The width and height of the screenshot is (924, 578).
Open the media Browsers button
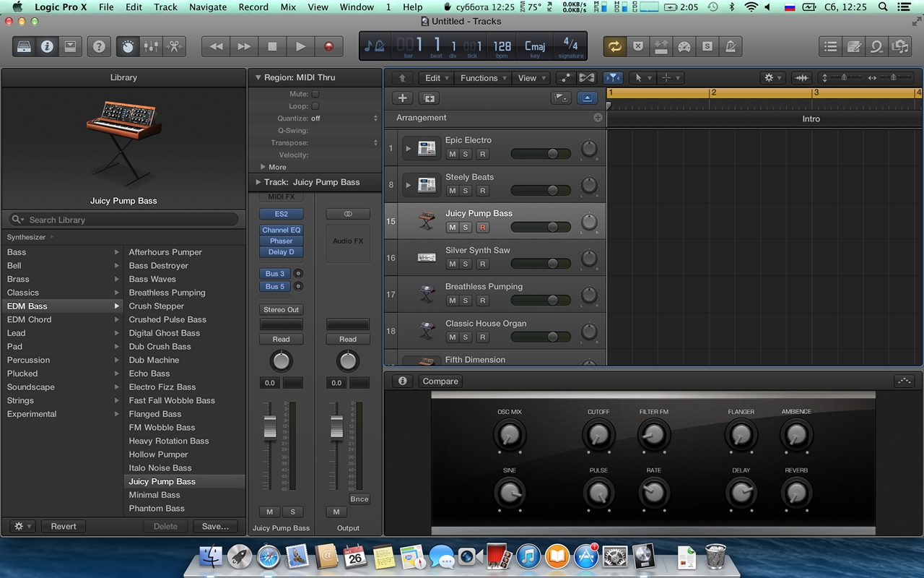tap(900, 46)
